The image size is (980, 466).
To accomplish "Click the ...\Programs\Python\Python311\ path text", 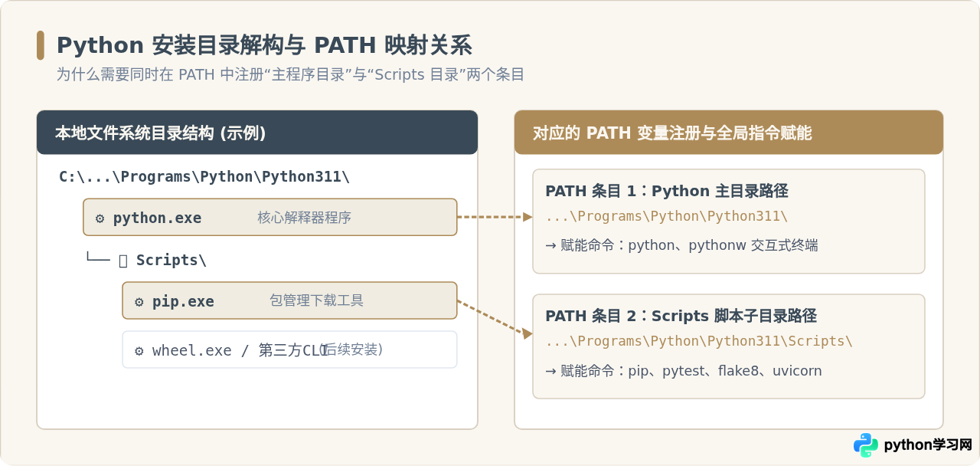I will [x=666, y=216].
